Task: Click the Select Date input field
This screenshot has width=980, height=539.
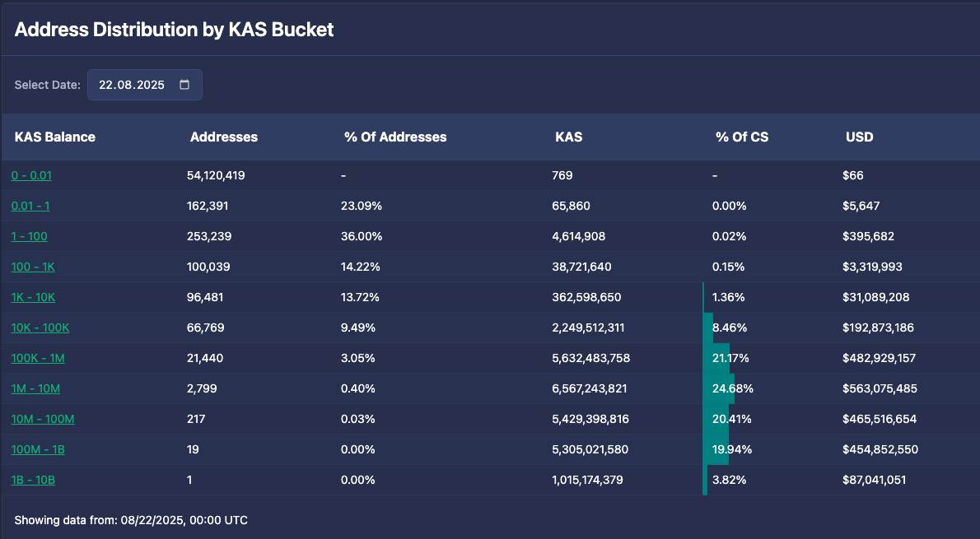Action: (132, 85)
